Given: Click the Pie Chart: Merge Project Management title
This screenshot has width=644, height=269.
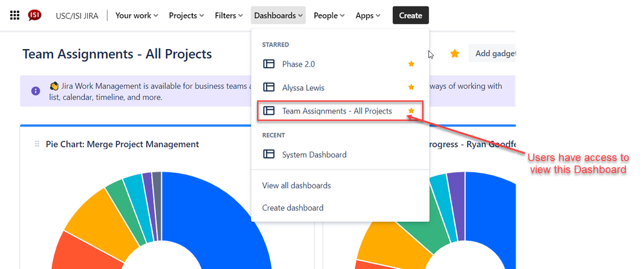Looking at the screenshot, I should pos(123,144).
